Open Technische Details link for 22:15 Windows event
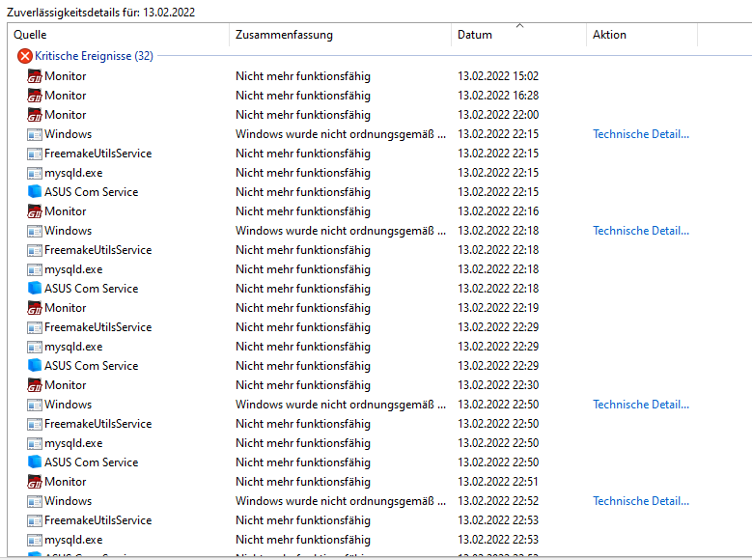752x560 pixels. tap(641, 134)
